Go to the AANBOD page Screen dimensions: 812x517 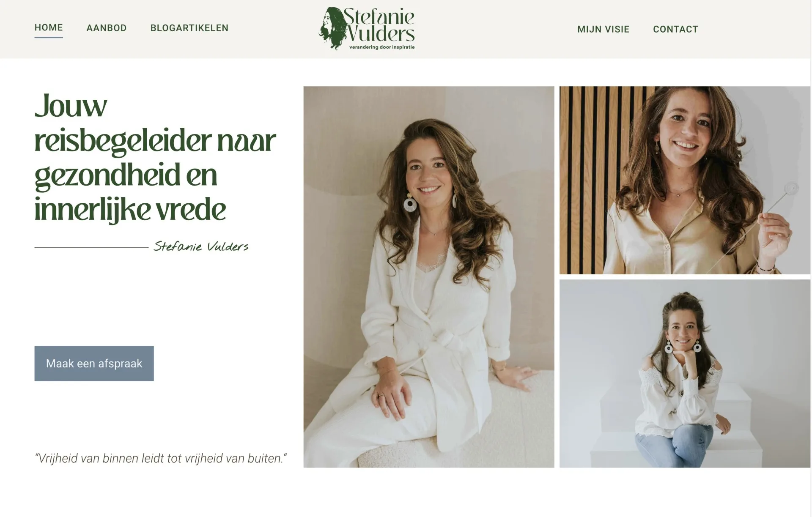(107, 28)
